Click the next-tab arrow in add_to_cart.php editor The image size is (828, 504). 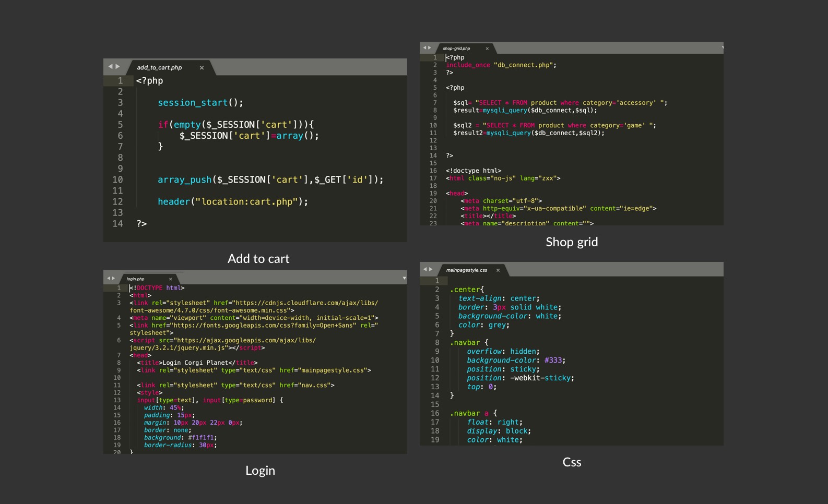117,67
